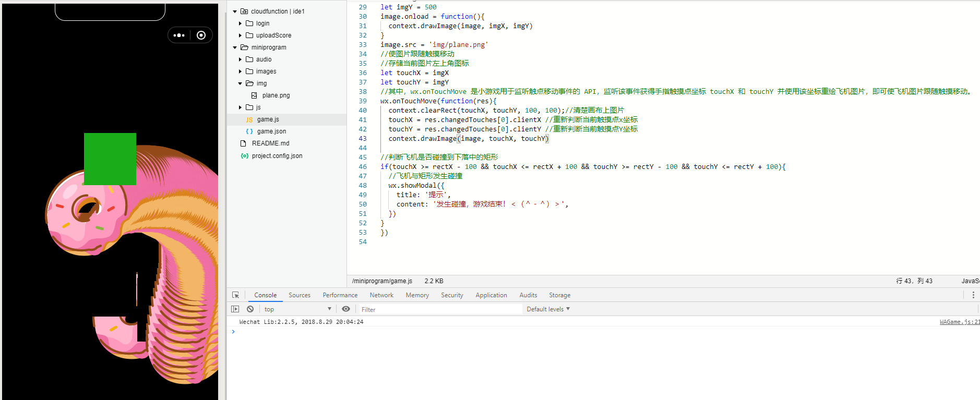This screenshot has width=980, height=400.
Task: Open the Application tab
Action: pyautogui.click(x=491, y=295)
